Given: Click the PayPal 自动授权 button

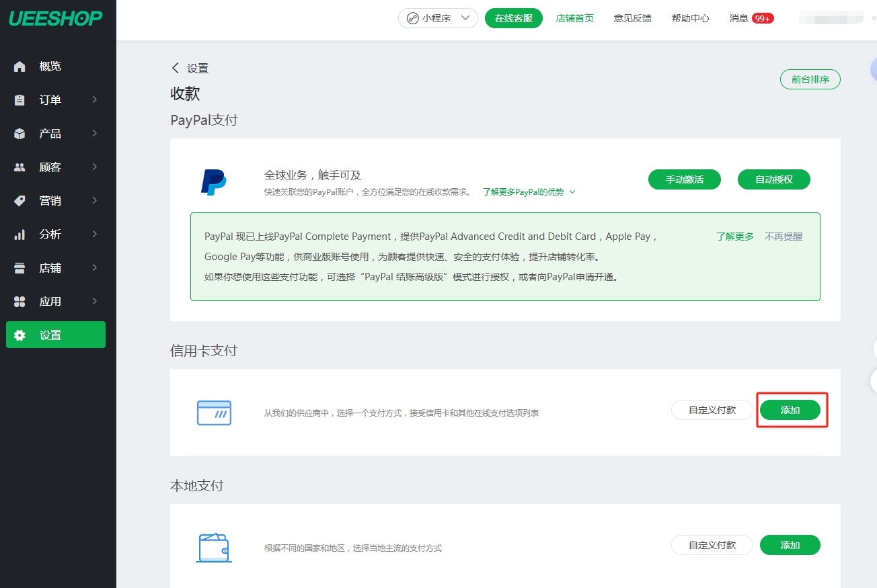Looking at the screenshot, I should pos(773,180).
